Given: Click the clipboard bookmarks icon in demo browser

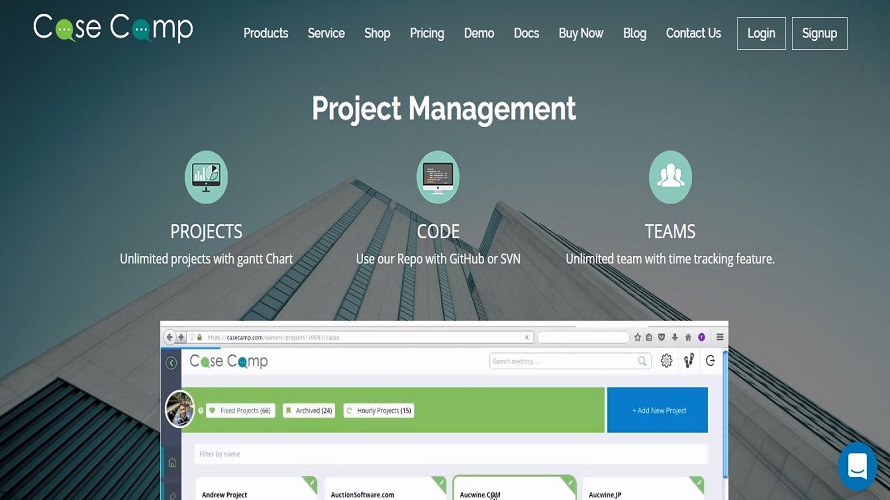Looking at the screenshot, I should (649, 337).
